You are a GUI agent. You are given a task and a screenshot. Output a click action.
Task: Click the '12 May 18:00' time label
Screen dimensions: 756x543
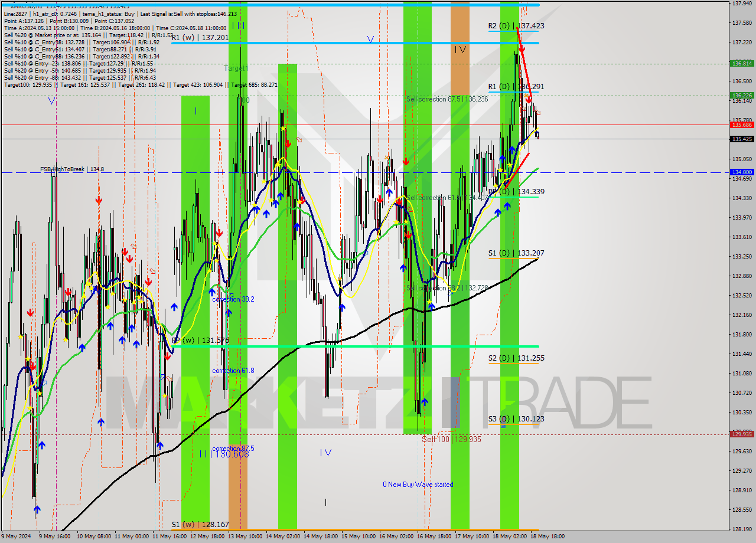point(207,537)
